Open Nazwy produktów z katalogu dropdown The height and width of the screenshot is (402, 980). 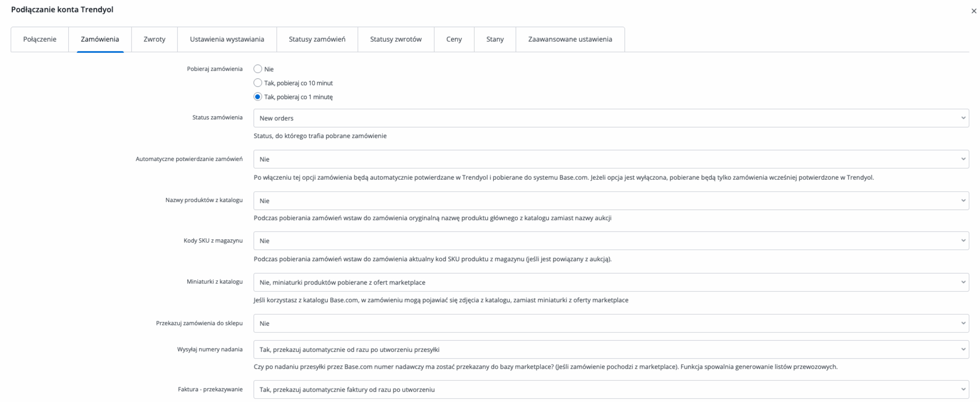[611, 201]
